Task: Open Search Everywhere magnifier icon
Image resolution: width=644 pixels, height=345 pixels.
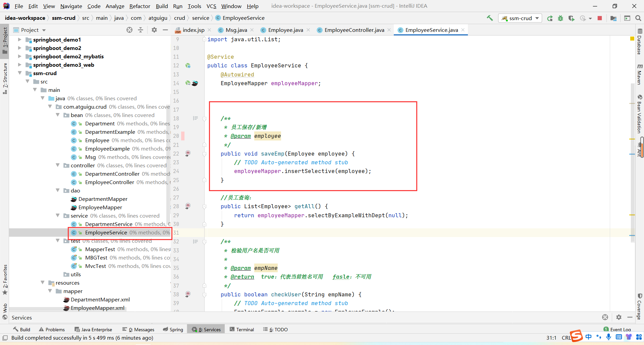Action: pos(638,18)
